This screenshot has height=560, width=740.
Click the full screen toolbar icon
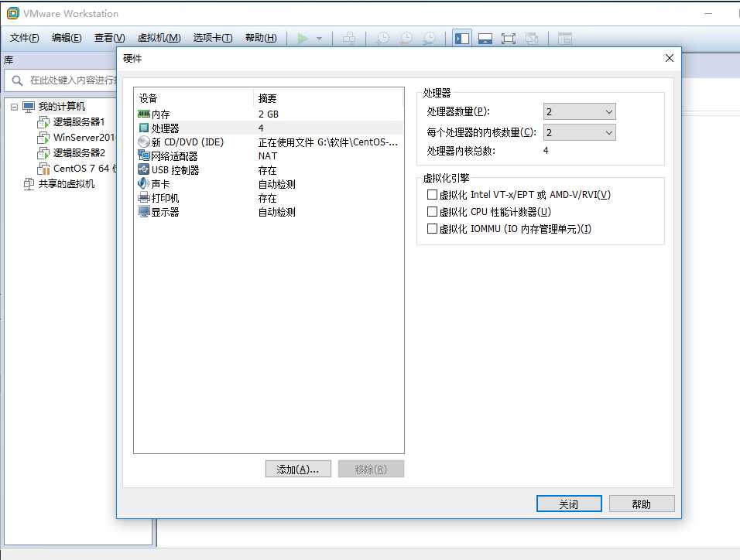(x=509, y=38)
